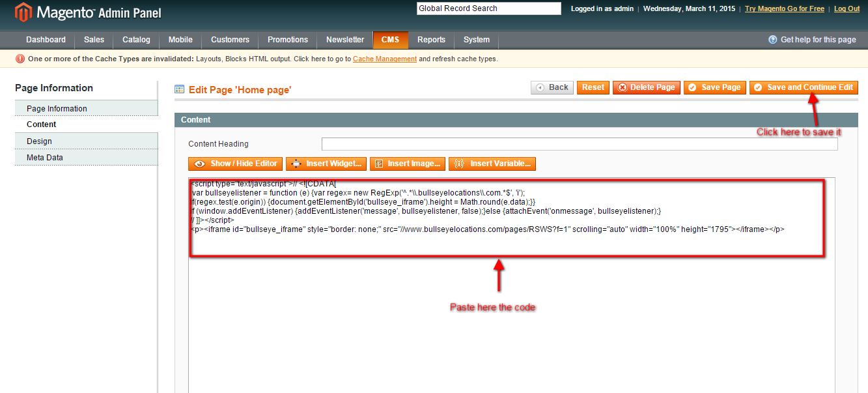Viewport: 868px width, 393px height.
Task: Click the Magento logo icon
Action: 23,12
